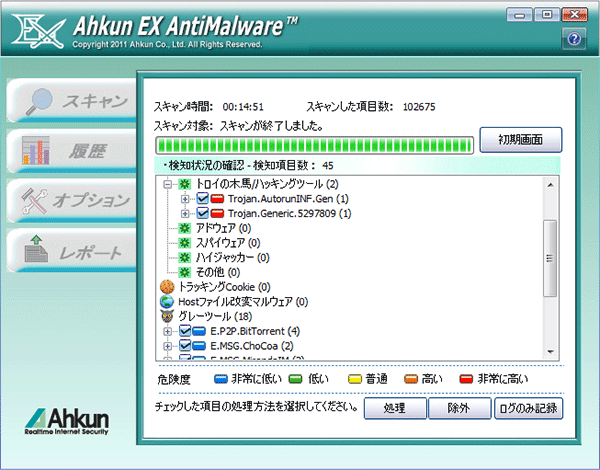Click the cookie icon for トラッキングCookie
This screenshot has height=470, width=600.
(167, 287)
